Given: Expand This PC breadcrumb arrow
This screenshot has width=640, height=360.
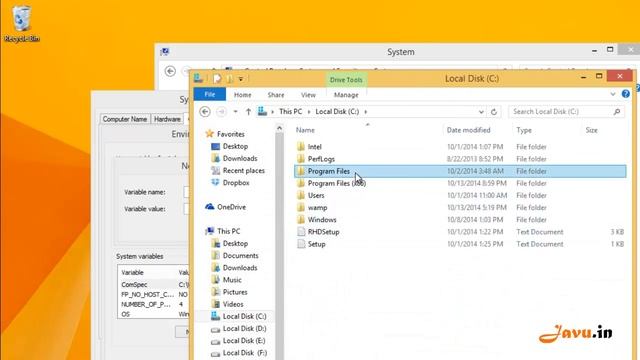Looking at the screenshot, I should click(309, 111).
